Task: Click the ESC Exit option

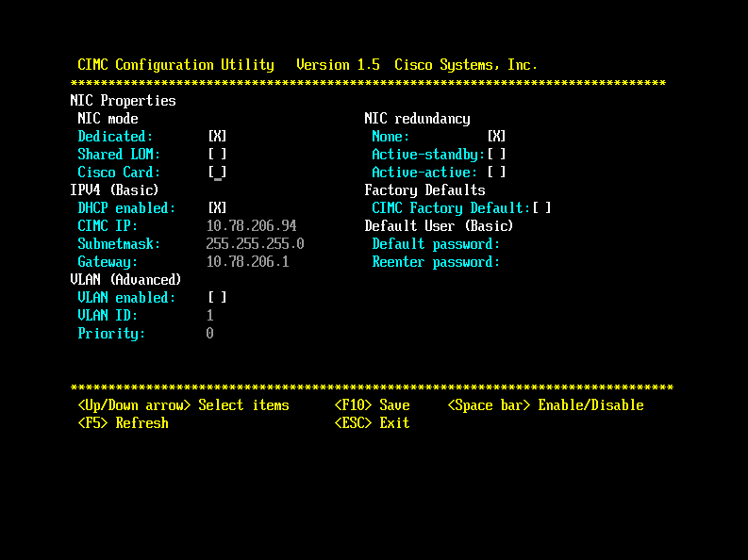Action: pos(372,422)
